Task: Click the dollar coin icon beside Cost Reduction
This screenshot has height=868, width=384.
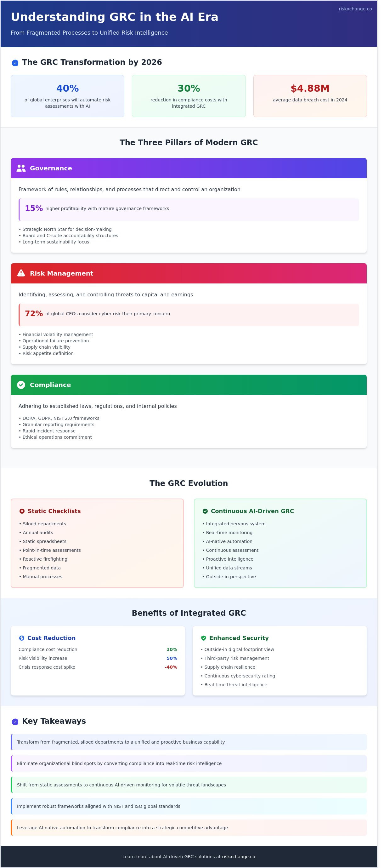Action: click(x=22, y=638)
